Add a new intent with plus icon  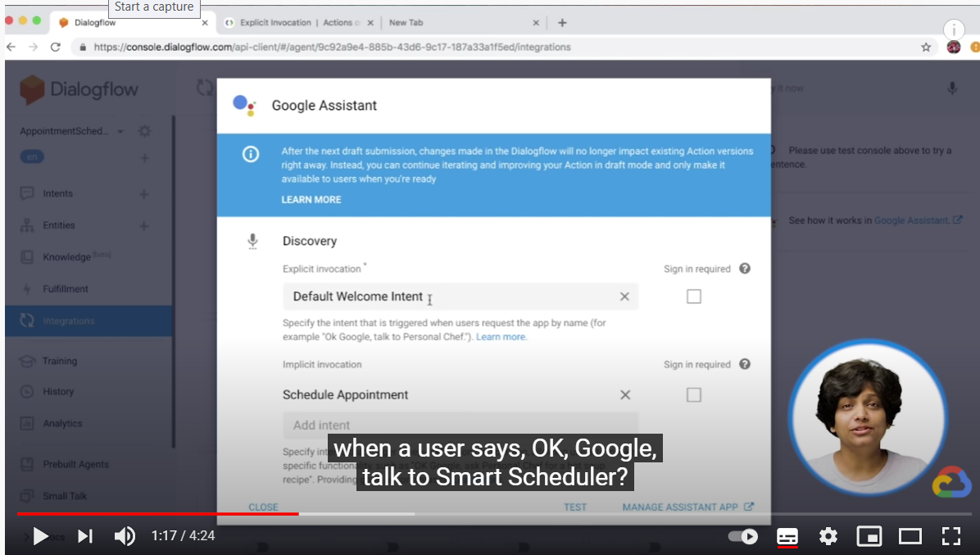coord(144,193)
